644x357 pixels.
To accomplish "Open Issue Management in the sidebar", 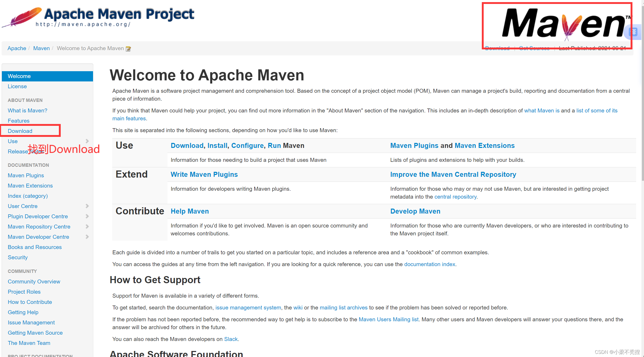I will (31, 323).
